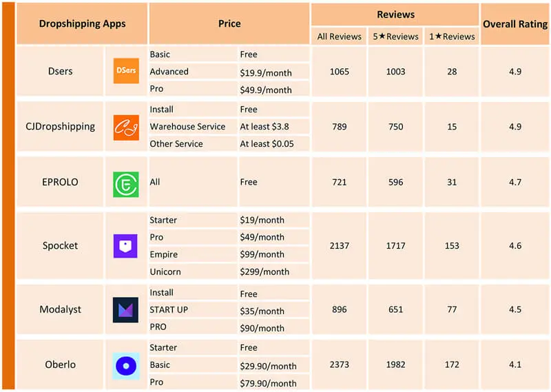551x392 pixels.
Task: Click the Dsers app name cell
Action: coord(61,72)
